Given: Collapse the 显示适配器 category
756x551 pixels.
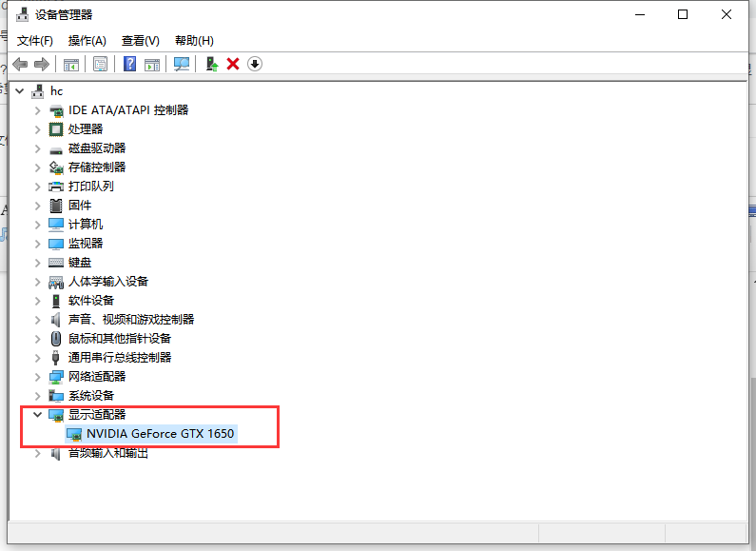Looking at the screenshot, I should [x=38, y=415].
